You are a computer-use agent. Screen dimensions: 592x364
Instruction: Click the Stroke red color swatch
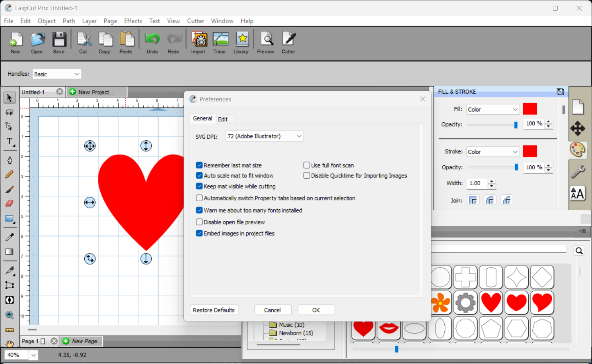pos(530,151)
